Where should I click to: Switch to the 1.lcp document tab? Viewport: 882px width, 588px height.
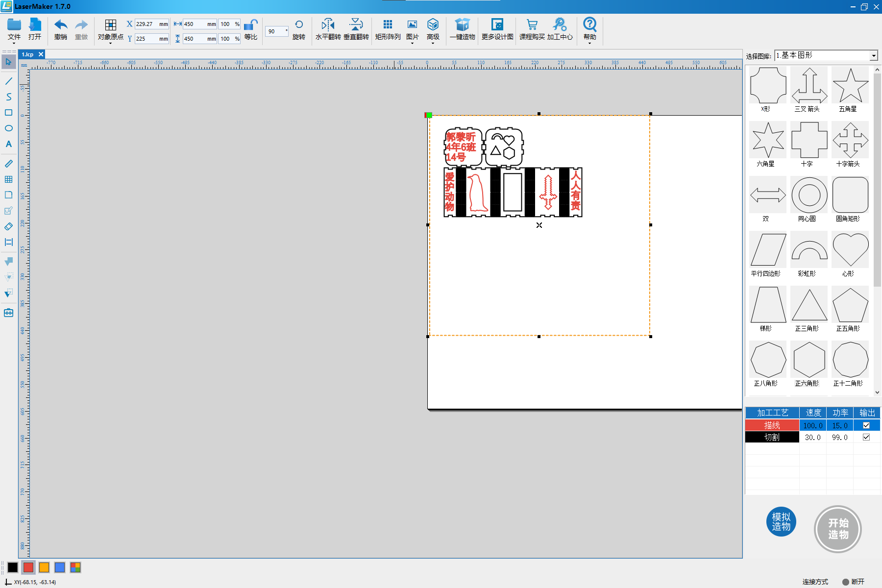click(28, 54)
